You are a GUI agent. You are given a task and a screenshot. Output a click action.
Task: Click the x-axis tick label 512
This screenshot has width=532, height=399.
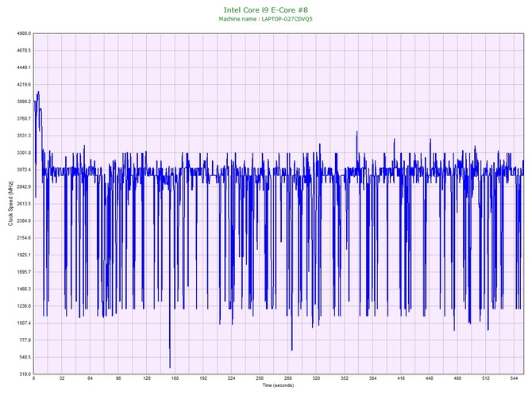coord(486,378)
